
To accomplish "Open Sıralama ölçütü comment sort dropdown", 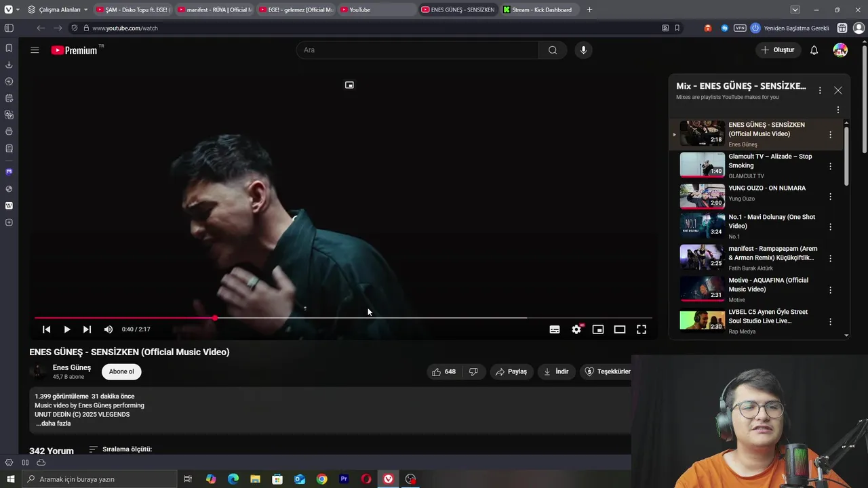I will click(121, 449).
